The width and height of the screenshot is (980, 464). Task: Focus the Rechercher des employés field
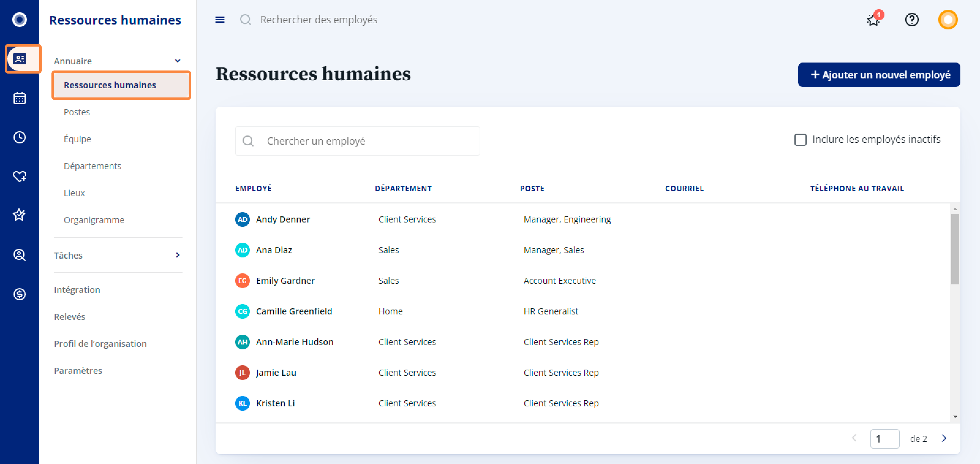pos(319,19)
